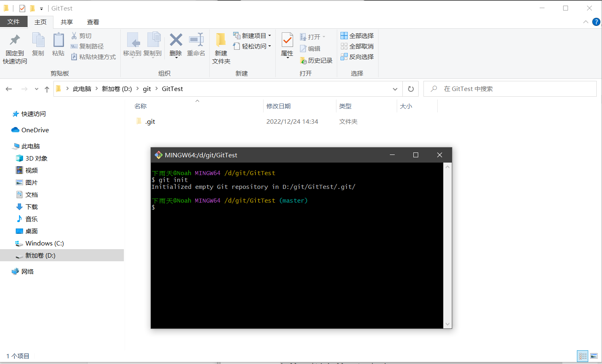Open Desktop (桌面) in sidebar

click(31, 231)
